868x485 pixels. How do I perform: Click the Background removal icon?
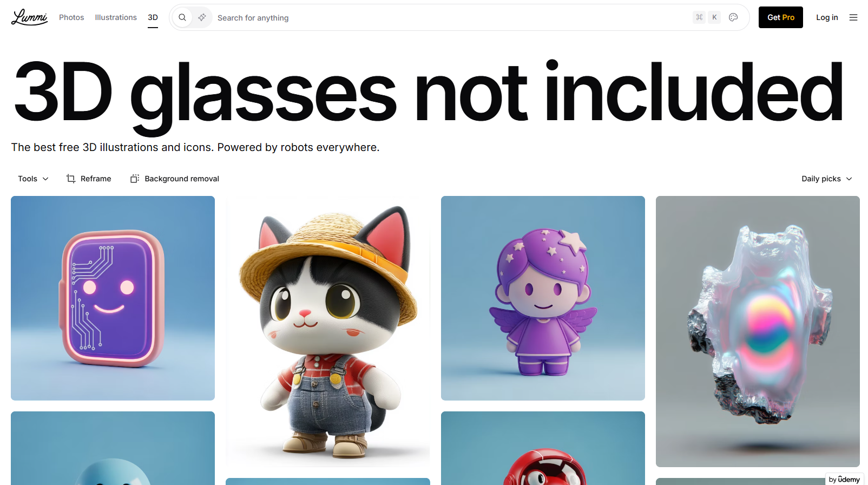tap(135, 179)
